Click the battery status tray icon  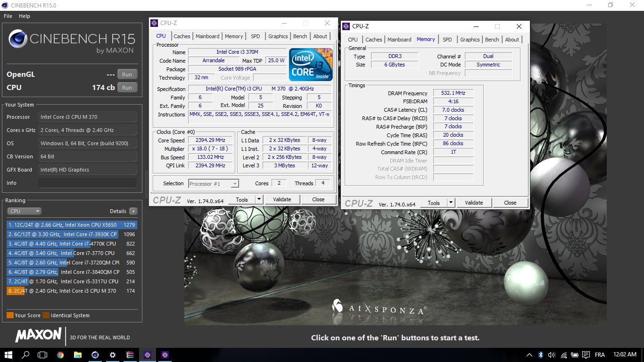pos(575,355)
